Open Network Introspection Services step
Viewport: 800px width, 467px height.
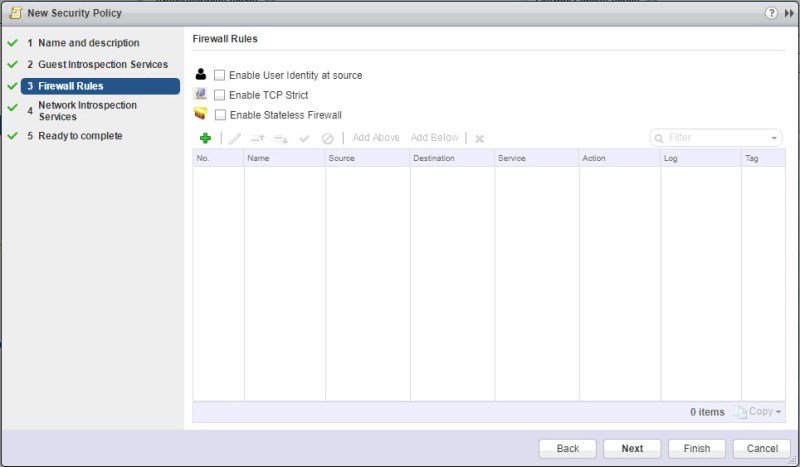(87, 110)
